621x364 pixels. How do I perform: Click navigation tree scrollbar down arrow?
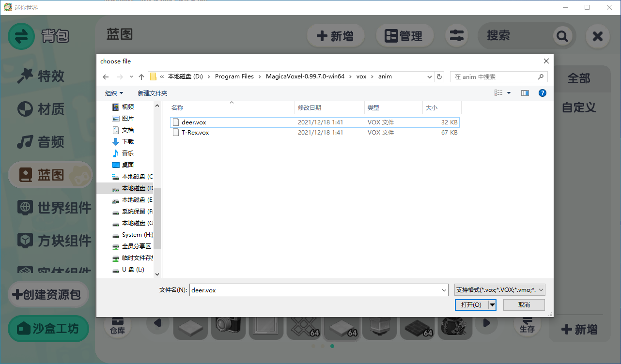[x=157, y=274]
